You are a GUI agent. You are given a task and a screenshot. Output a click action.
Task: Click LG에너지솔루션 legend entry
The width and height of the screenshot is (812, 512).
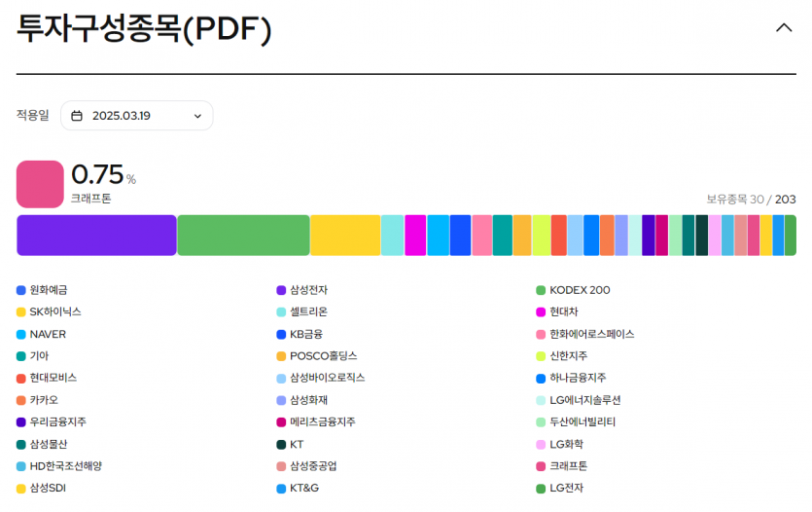[579, 400]
